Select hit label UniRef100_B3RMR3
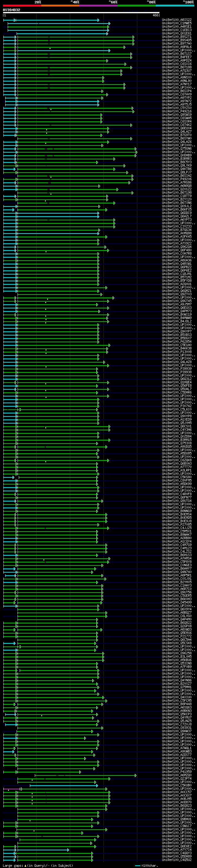The height and width of the screenshot is (868, 197). [x=177, y=159]
